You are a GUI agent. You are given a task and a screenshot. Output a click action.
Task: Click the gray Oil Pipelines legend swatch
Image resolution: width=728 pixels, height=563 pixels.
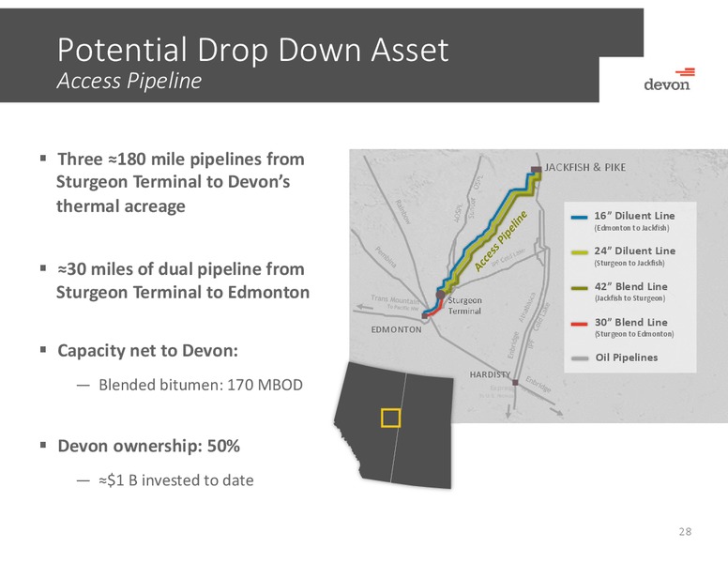click(x=580, y=358)
